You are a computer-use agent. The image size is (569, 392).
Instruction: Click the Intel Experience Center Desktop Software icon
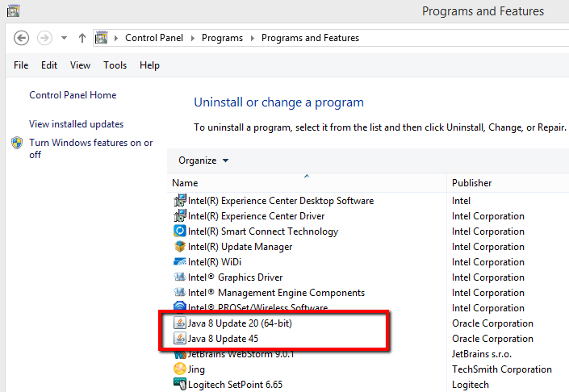[180, 201]
